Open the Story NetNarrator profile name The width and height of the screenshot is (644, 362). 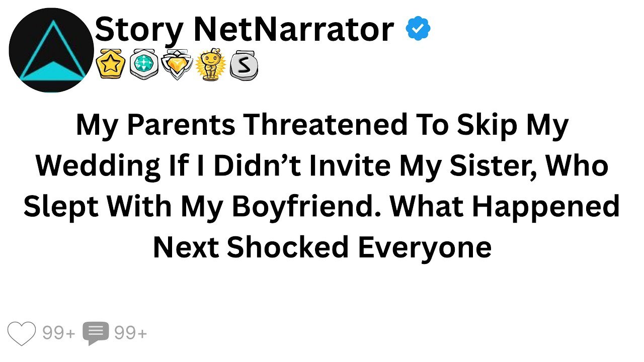tap(244, 29)
